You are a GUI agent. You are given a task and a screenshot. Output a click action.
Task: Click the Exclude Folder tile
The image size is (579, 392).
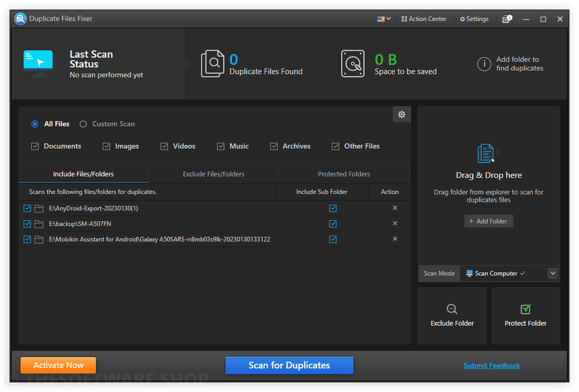click(x=452, y=316)
